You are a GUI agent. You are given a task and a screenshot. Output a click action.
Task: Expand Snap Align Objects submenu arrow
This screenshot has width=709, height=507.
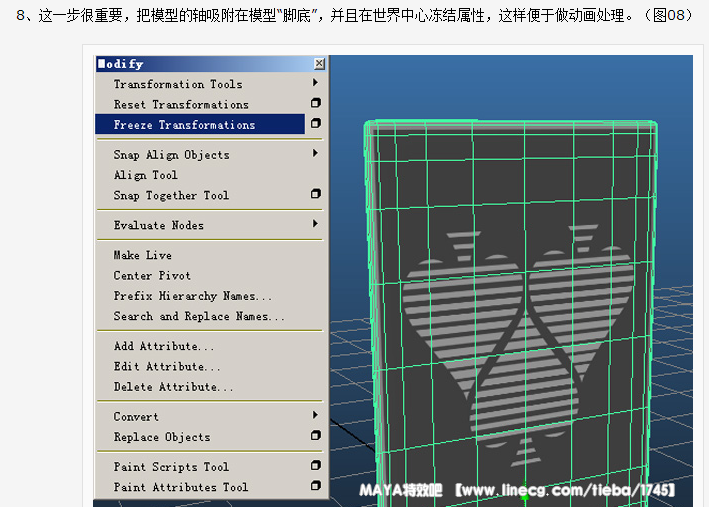(316, 154)
